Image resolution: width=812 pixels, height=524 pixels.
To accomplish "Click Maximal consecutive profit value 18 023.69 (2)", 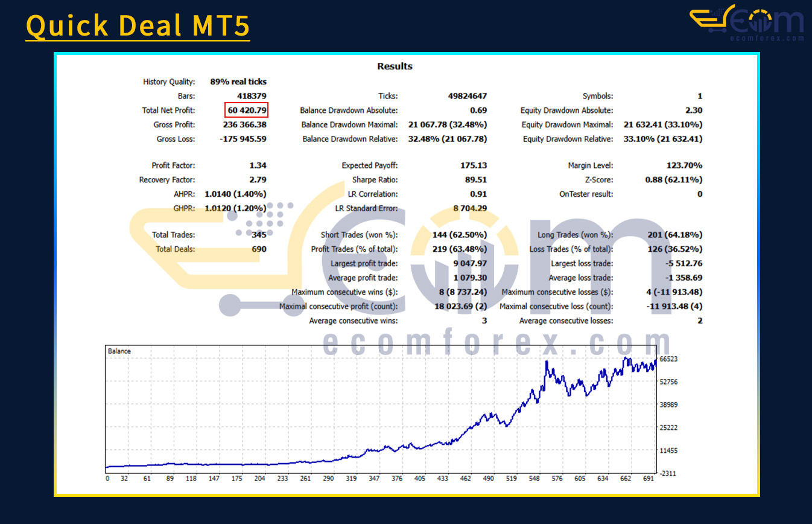I will (461, 307).
